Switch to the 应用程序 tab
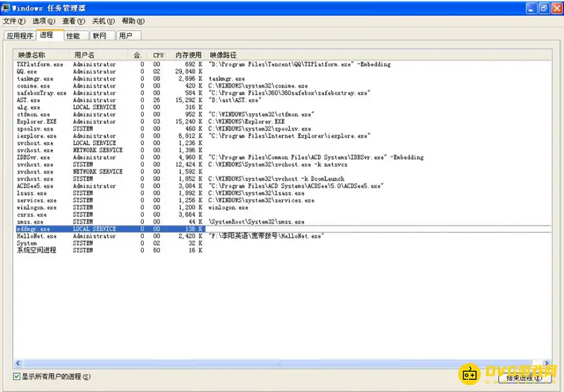Screen dimensions: 564x392 [19, 35]
